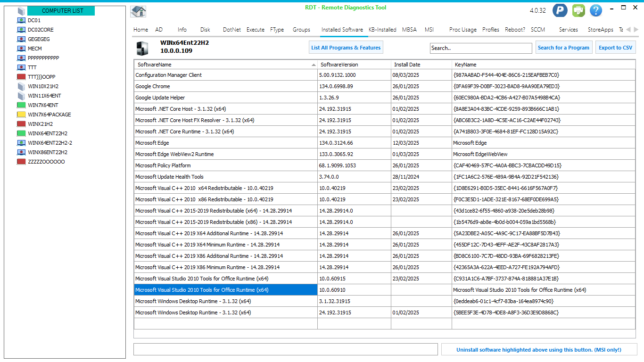
Task: Click the monitor icon next to MECM
Action: [x=21, y=49]
